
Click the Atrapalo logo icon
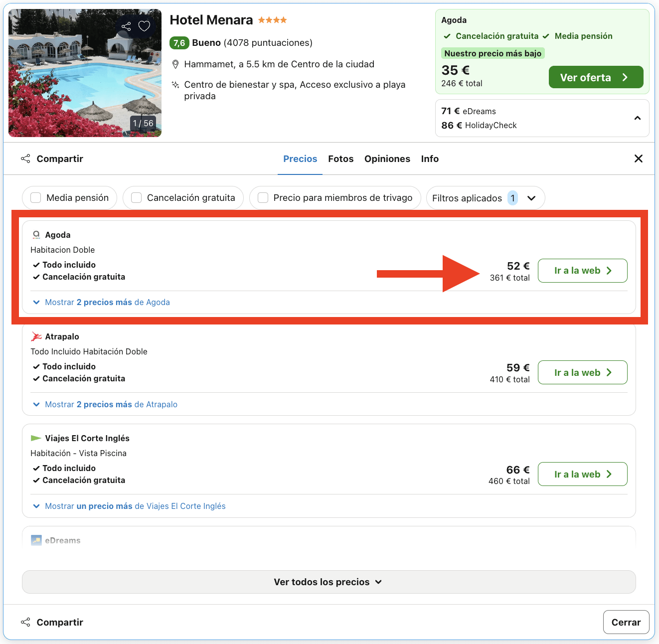[x=36, y=336]
